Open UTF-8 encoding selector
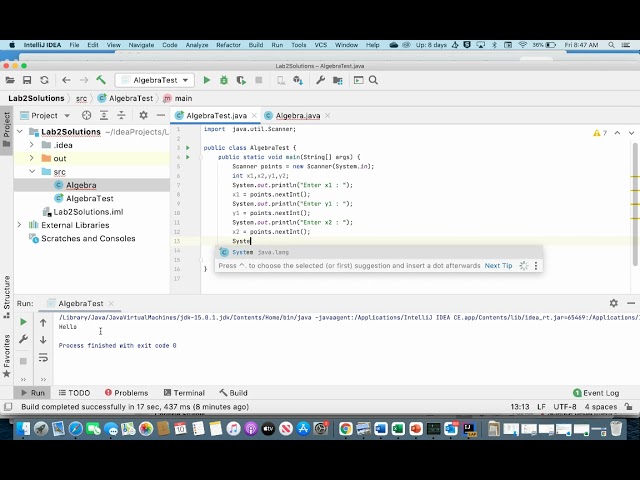Screen dimensions: 640x480 [x=564, y=407]
